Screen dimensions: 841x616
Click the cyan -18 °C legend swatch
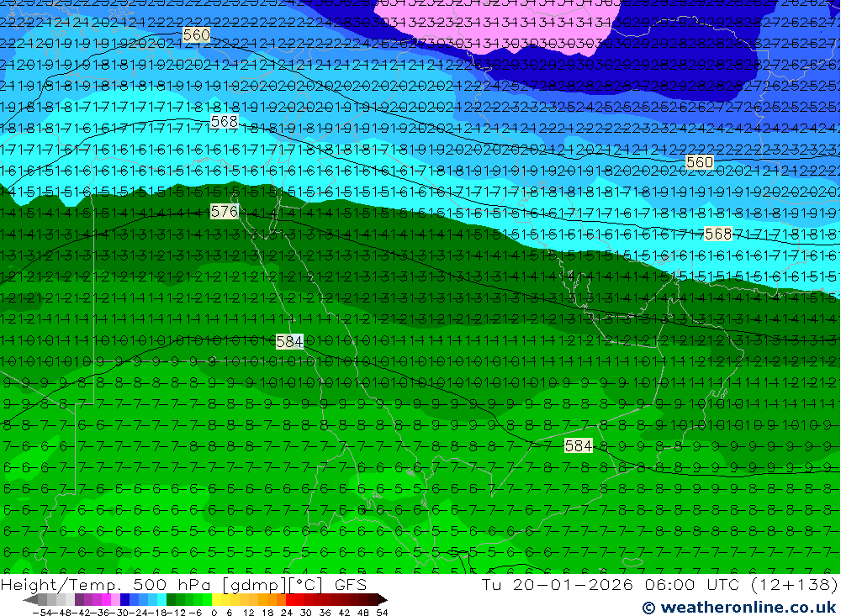(161, 599)
